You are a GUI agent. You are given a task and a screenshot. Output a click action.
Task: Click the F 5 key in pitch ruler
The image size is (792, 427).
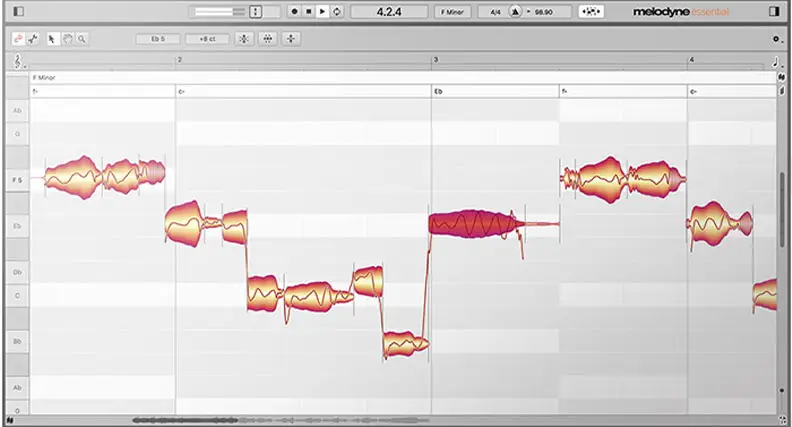coord(17,180)
